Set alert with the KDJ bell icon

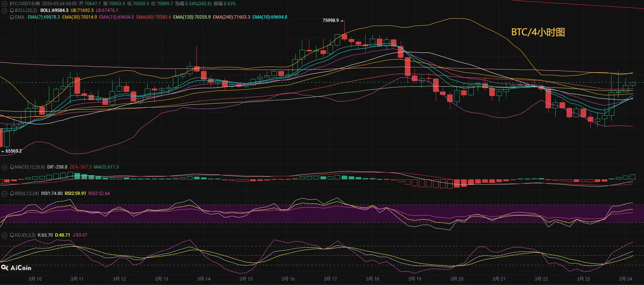[x=12, y=235]
